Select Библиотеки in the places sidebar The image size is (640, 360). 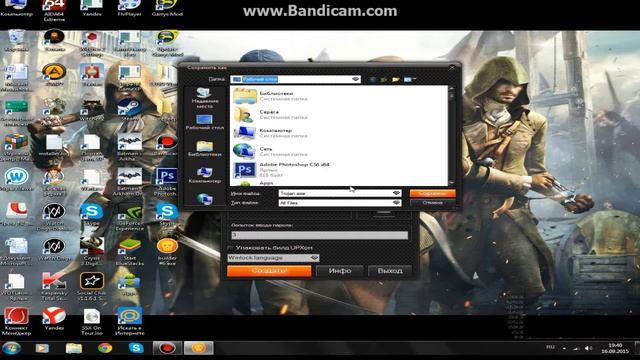204,149
